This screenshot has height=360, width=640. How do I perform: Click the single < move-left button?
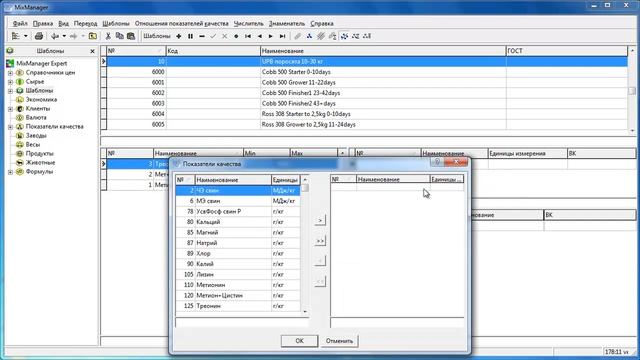pyautogui.click(x=320, y=261)
